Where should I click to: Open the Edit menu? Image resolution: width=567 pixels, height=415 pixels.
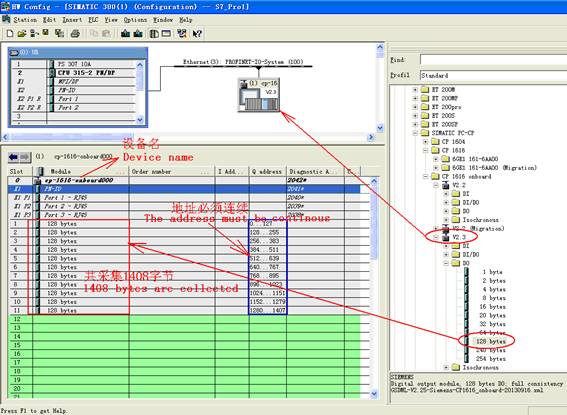[49, 20]
